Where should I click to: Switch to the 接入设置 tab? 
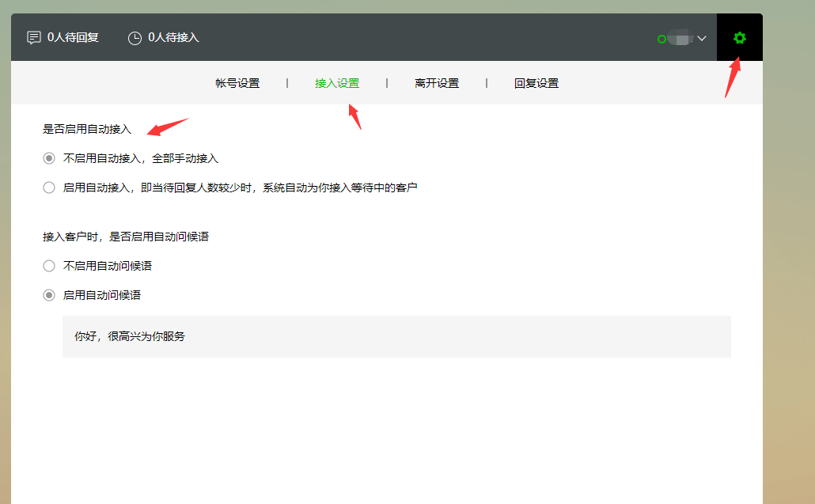[337, 83]
